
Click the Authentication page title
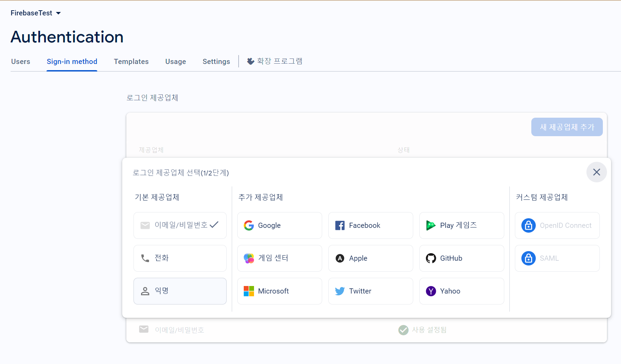pyautogui.click(x=67, y=37)
